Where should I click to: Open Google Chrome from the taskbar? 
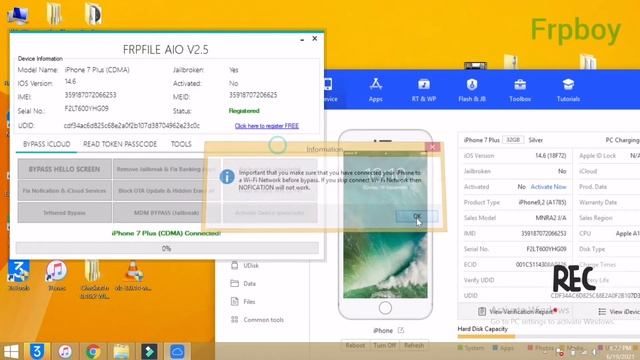click(93, 351)
